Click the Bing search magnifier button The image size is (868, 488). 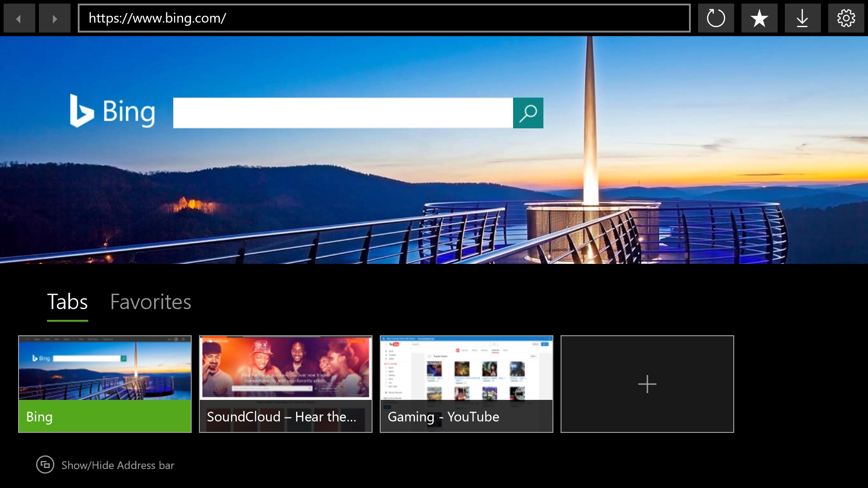point(528,113)
